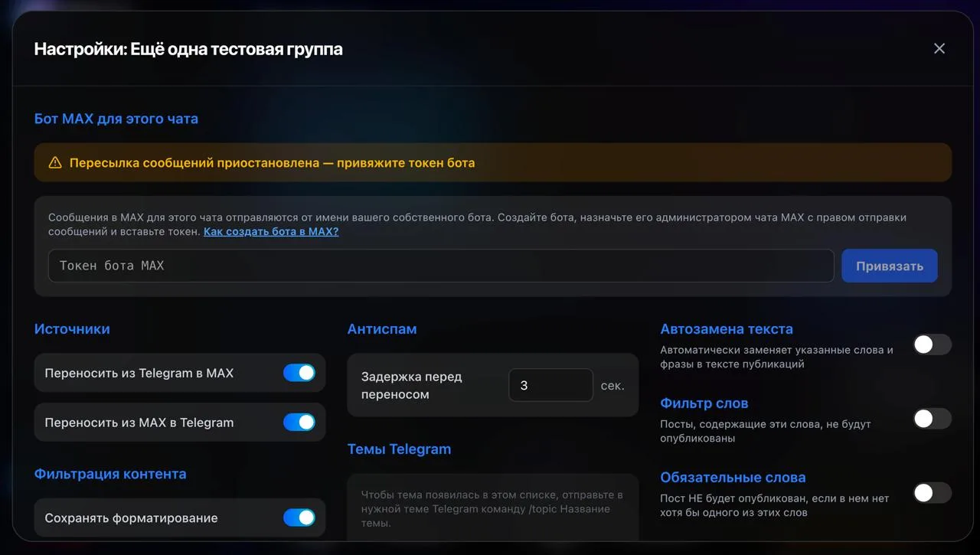
Task: Click the description under "Автозамена текста"
Action: 776,357
